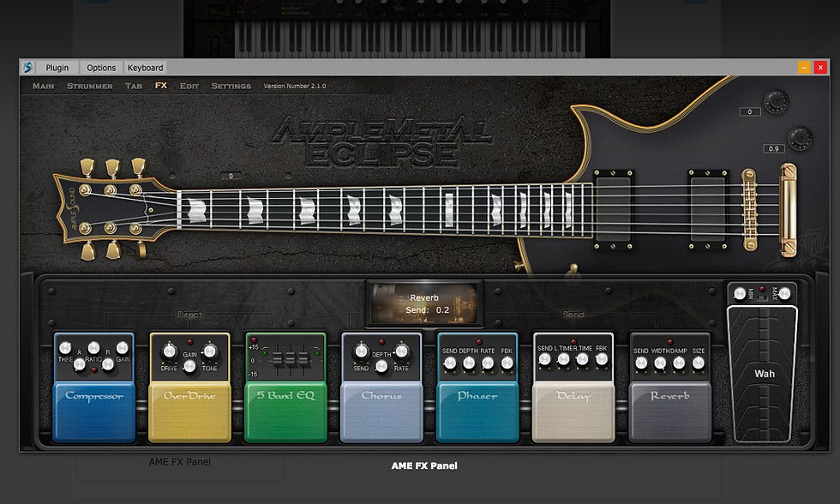840x504 pixels.
Task: Stomp the blue Compressor pedal
Action: [94, 412]
